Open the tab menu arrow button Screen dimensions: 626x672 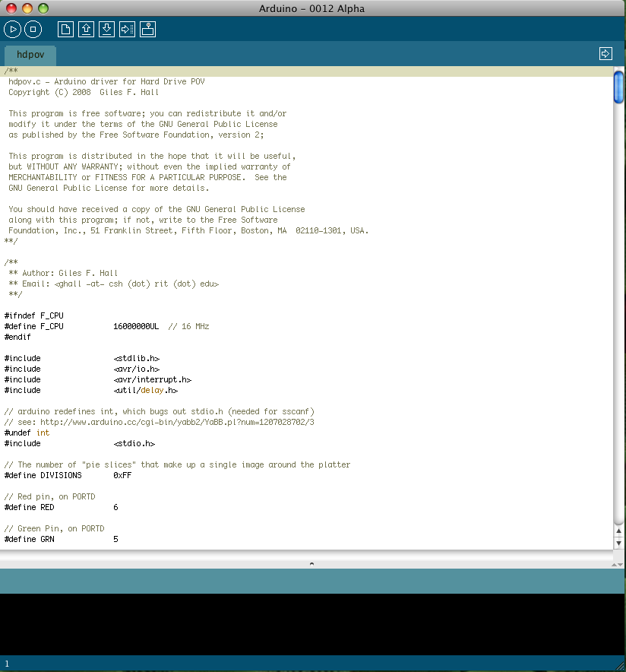pos(605,53)
